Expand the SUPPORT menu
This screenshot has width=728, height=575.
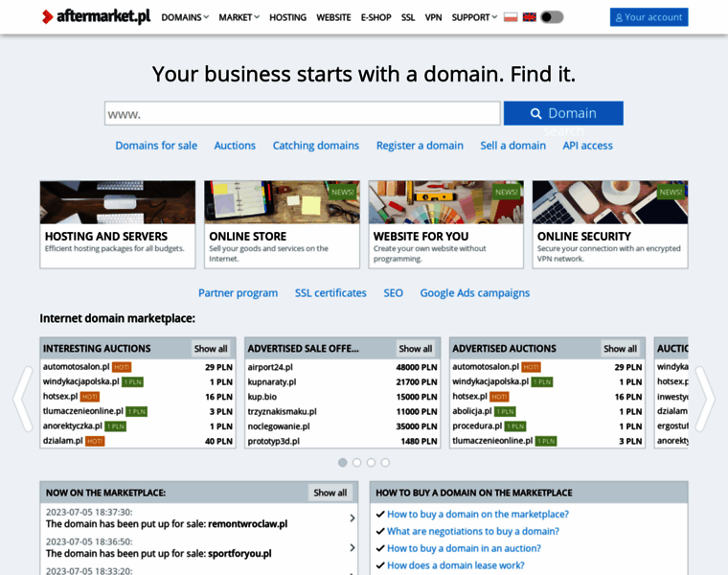click(474, 17)
